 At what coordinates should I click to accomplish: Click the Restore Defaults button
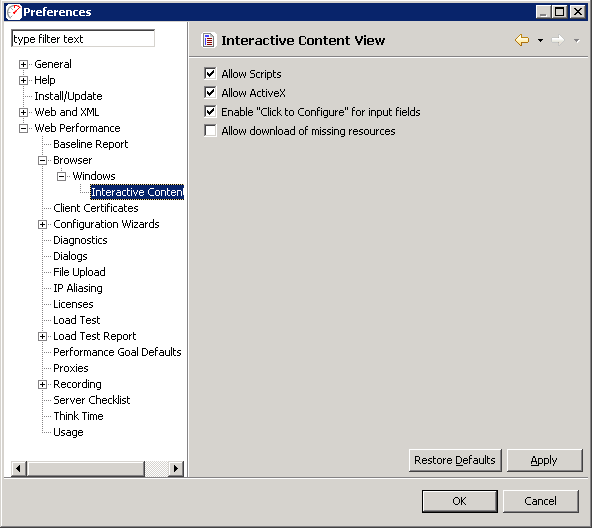[x=455, y=460]
